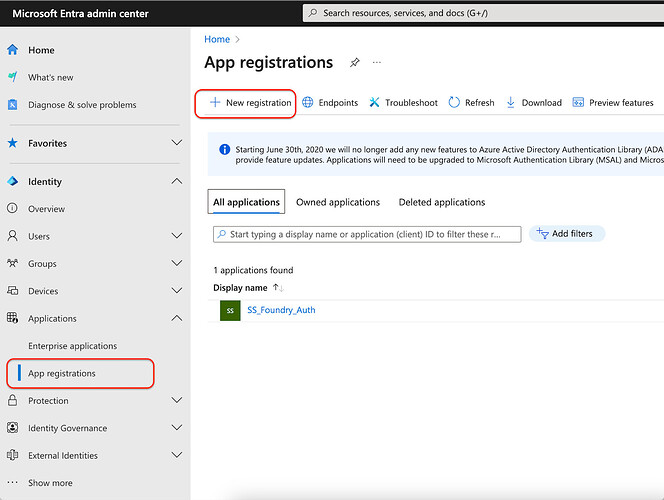Click the Diagnose & solve problems icon
The width and height of the screenshot is (664, 500).
[13, 105]
